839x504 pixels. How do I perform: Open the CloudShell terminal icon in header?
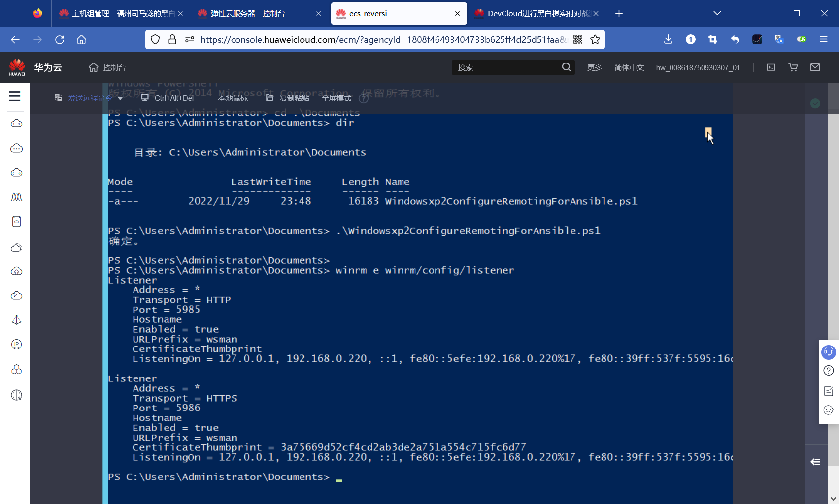pos(771,67)
